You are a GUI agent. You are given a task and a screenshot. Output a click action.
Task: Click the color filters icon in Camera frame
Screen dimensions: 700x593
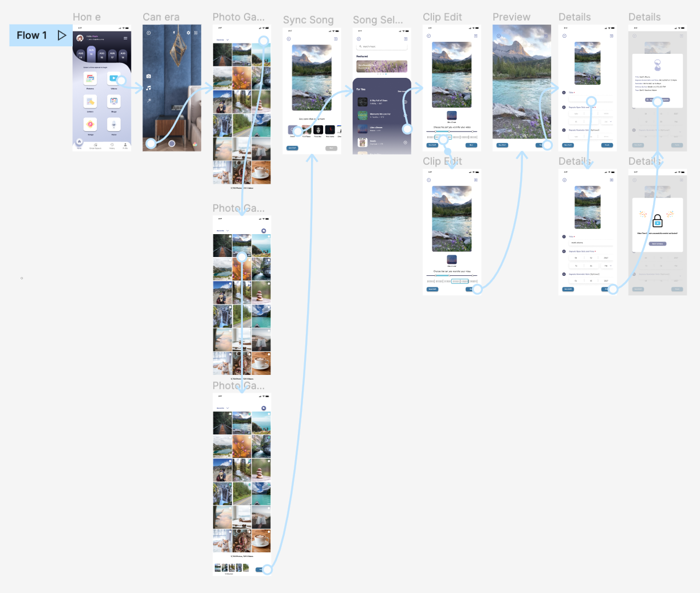[195, 144]
